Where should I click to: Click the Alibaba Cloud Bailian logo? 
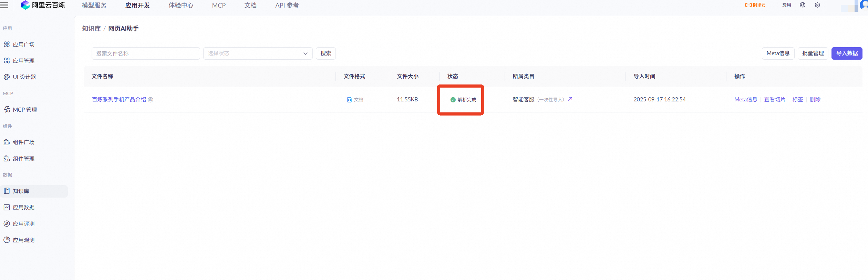click(43, 5)
